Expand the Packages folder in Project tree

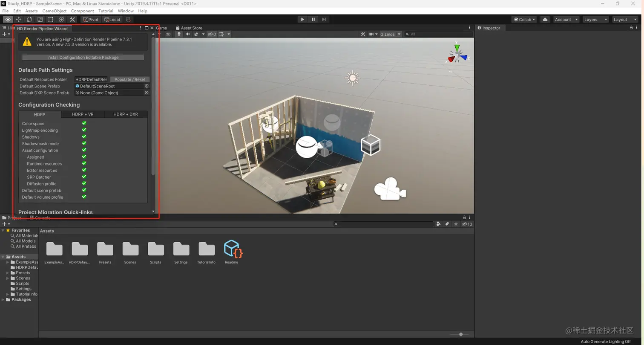pos(3,299)
